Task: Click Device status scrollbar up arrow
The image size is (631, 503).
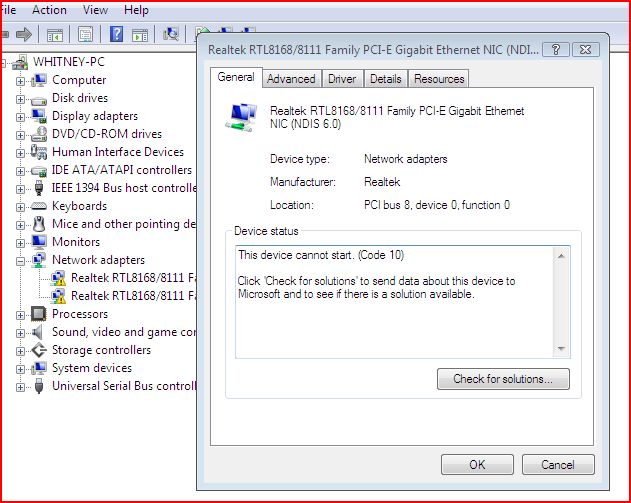Action: (561, 256)
